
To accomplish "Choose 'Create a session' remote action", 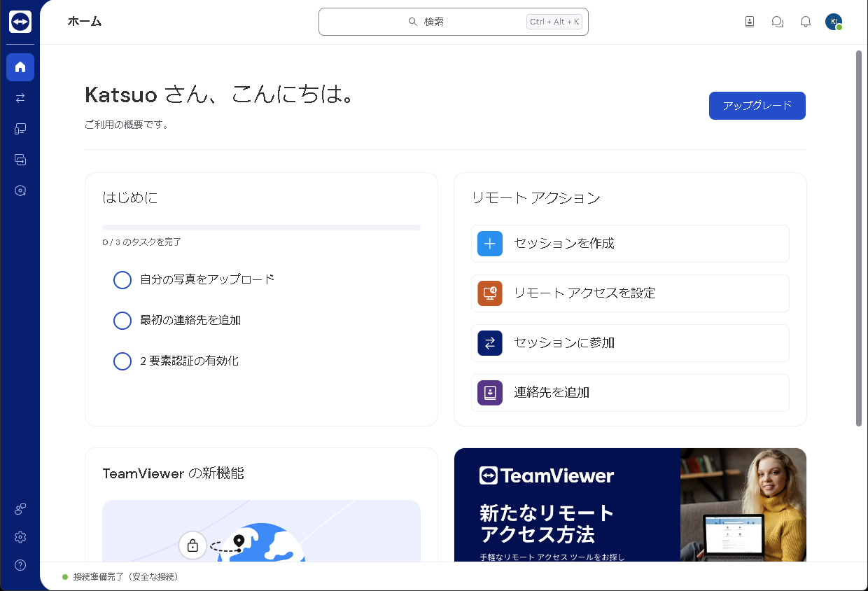I will coord(629,243).
